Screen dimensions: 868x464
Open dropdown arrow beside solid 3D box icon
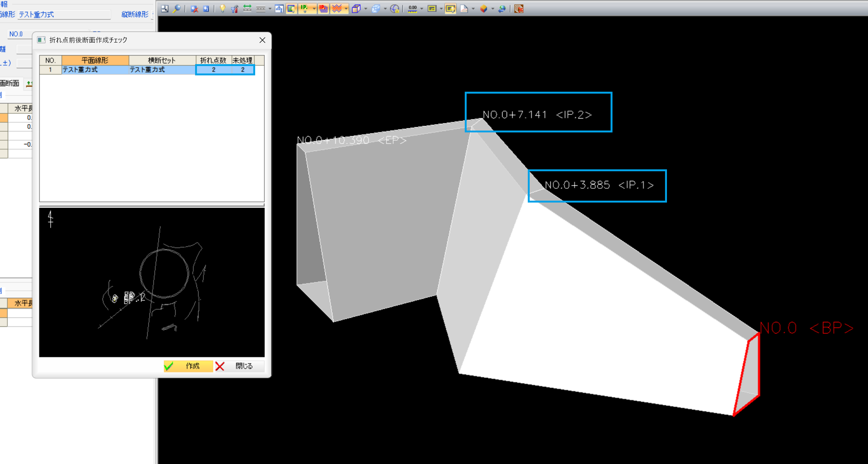point(366,9)
